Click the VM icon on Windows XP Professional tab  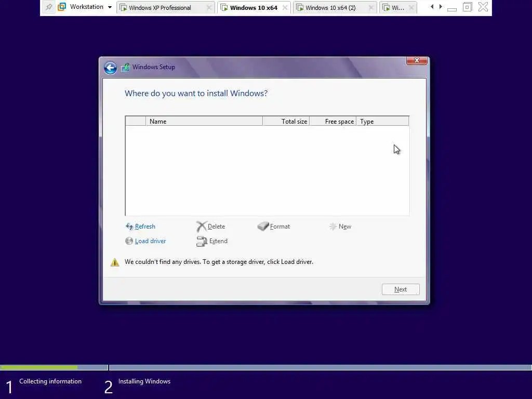point(123,7)
